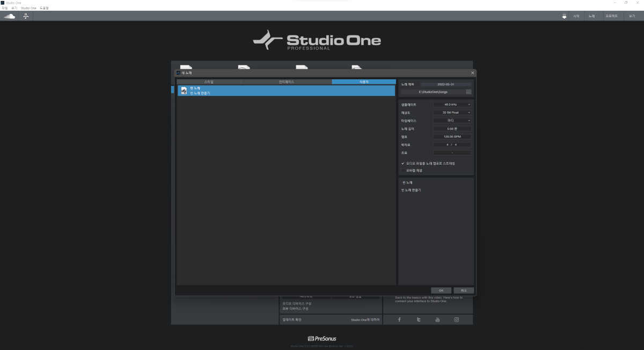Click the 취소 cancel button

pos(464,291)
